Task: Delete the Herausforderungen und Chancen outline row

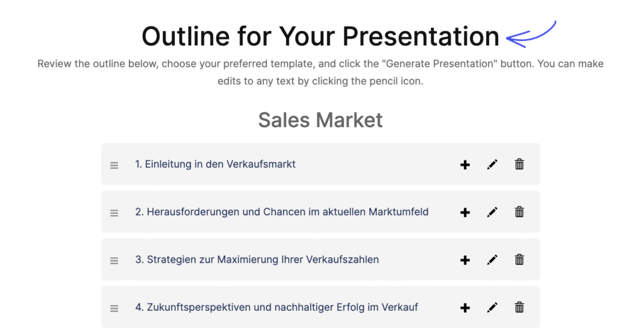Action: click(519, 211)
